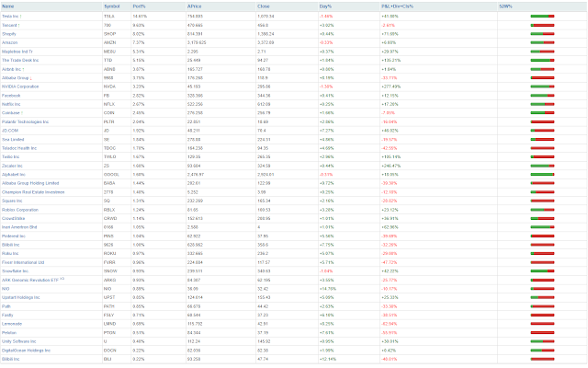Viewport: 588px width, 368px height.
Task: Open the Bilibili Inc link in BILI row
Action: tap(10, 359)
